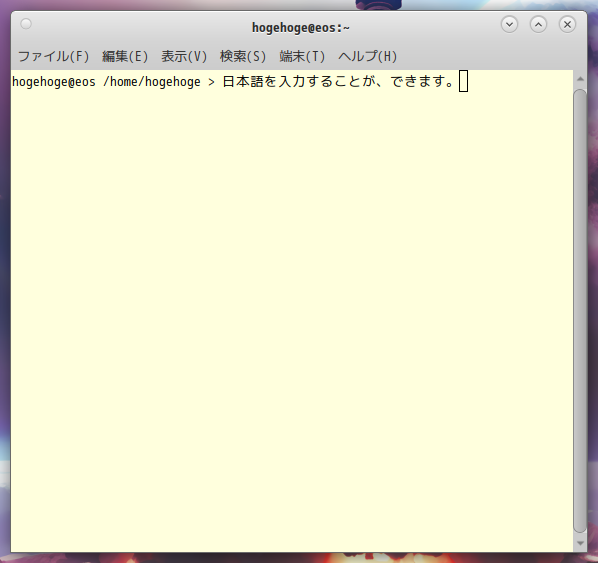This screenshot has height=563, width=598.
Task: Open the 端末(T) menu
Action: click(302, 56)
